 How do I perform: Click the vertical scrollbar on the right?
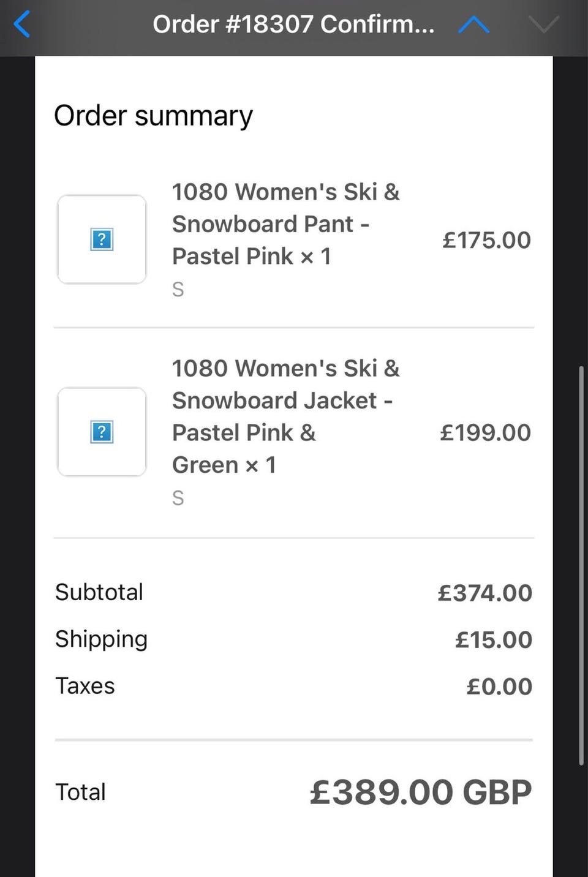[581, 565]
